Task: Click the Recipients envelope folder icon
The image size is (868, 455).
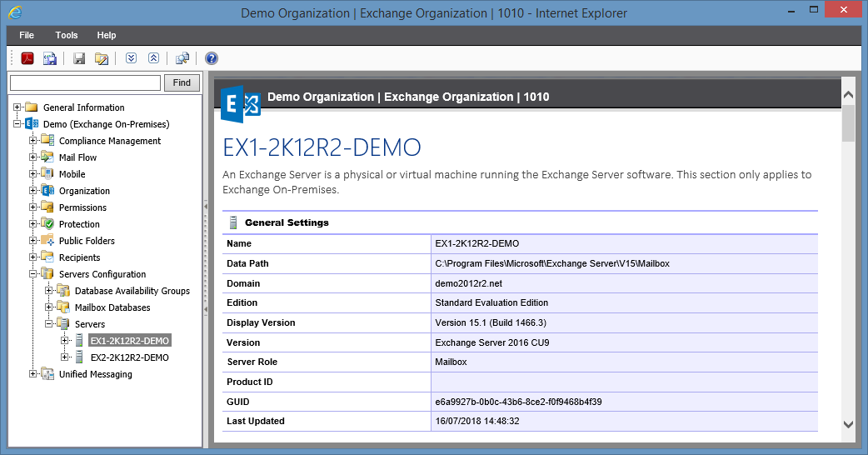Action: click(x=47, y=257)
